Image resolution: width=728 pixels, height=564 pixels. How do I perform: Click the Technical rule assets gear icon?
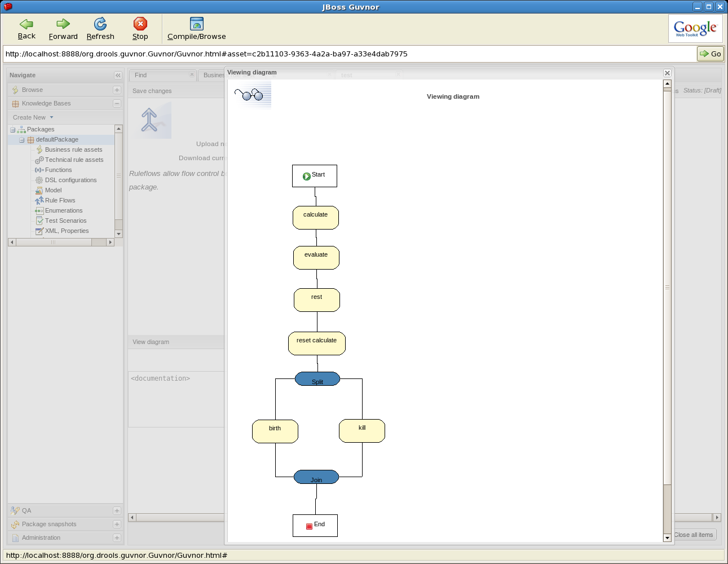[x=39, y=160]
